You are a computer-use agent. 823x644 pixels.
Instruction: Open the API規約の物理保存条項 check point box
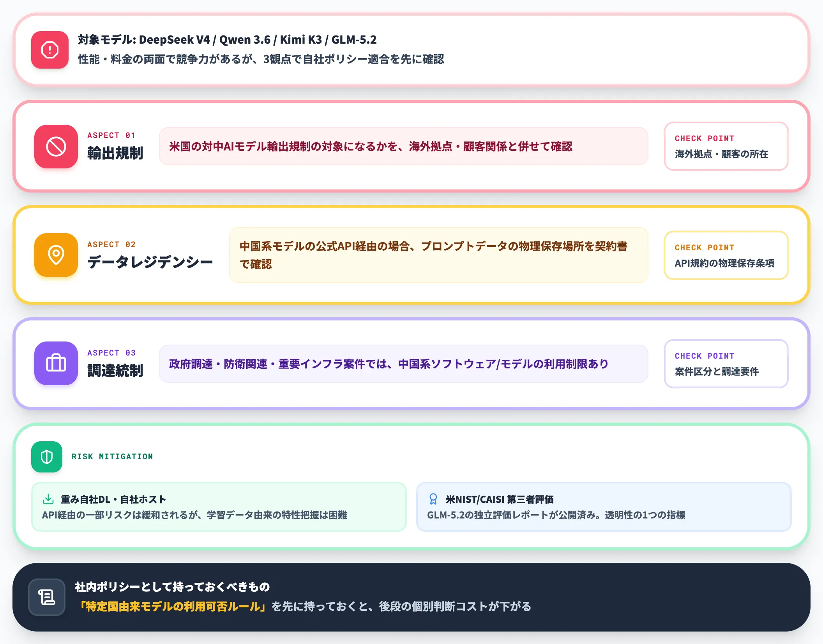coord(726,255)
